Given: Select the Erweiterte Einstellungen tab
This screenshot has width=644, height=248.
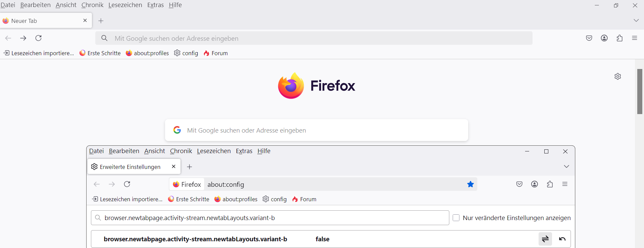Looking at the screenshot, I should (x=130, y=167).
